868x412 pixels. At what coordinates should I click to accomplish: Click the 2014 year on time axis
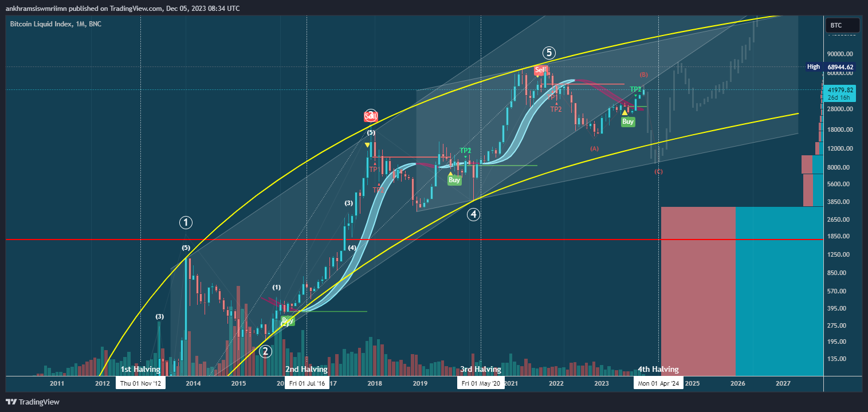pos(193,383)
